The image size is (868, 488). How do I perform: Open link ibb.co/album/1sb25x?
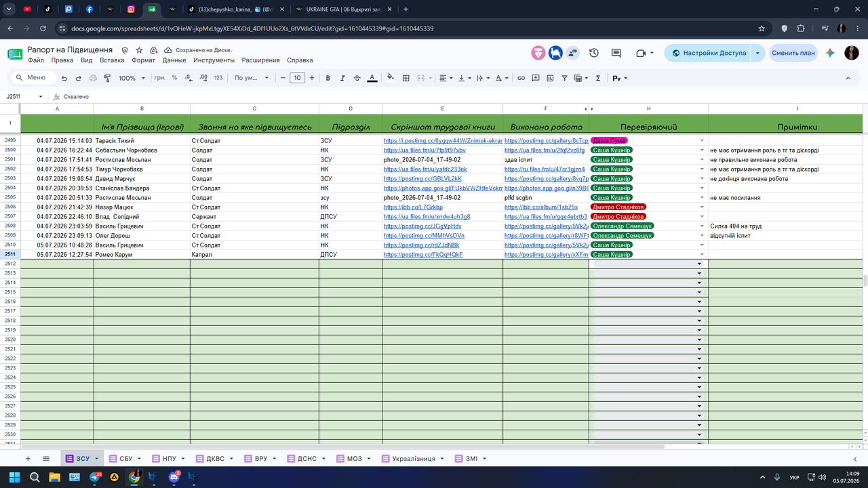click(541, 207)
